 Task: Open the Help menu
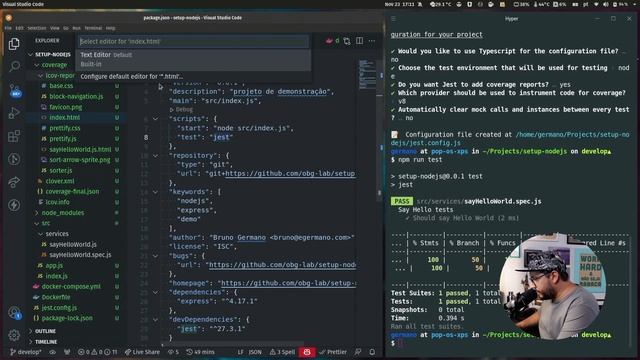110,28
